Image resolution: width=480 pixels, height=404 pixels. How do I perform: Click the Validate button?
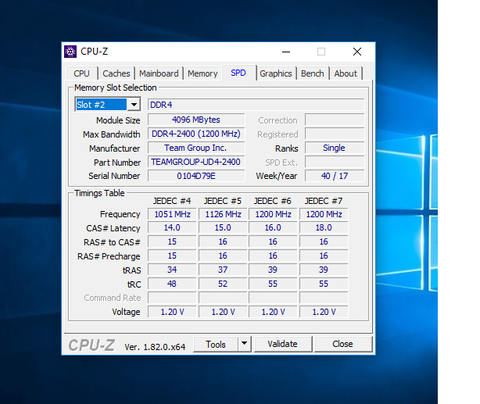pyautogui.click(x=282, y=344)
